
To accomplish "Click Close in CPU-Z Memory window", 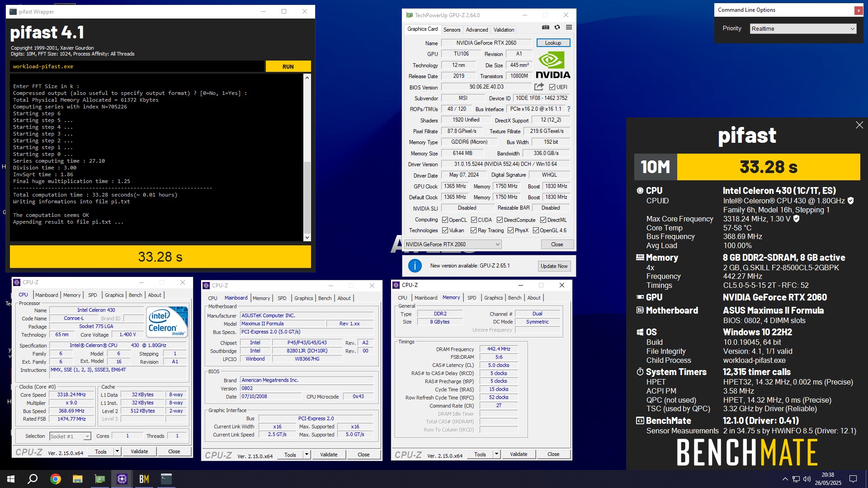I will [x=553, y=454].
